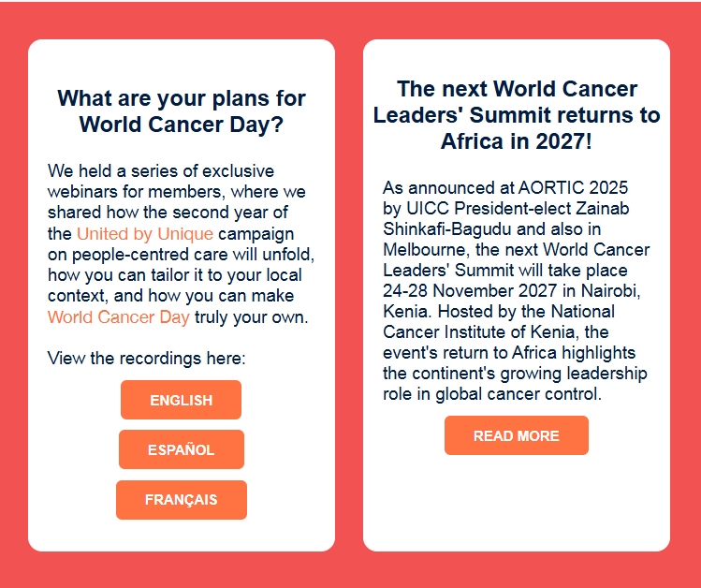Click the World Cancer Day plans heading
The height and width of the screenshot is (588, 701).
pos(181,111)
